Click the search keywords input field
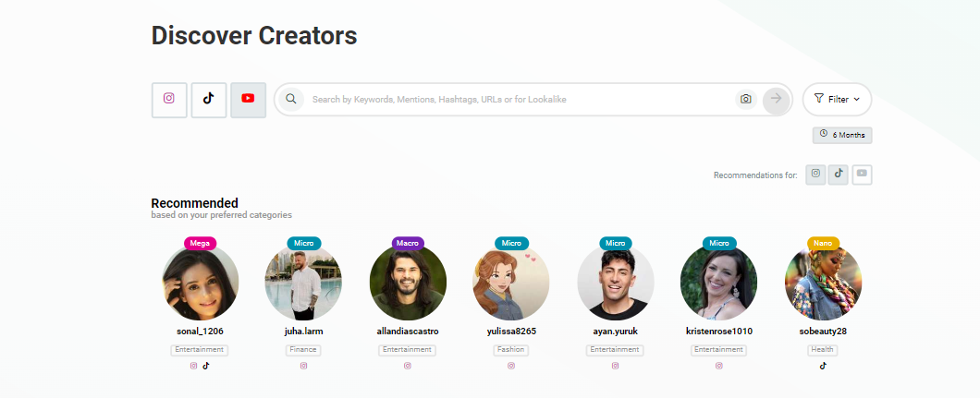This screenshot has height=398, width=980. (x=519, y=99)
